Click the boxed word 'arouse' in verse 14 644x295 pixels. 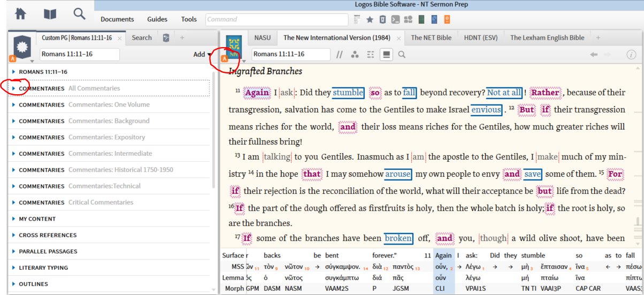pyautogui.click(x=398, y=174)
